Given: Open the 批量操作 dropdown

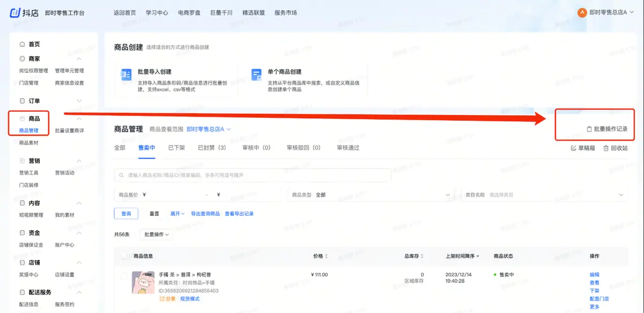Looking at the screenshot, I should (x=156, y=235).
